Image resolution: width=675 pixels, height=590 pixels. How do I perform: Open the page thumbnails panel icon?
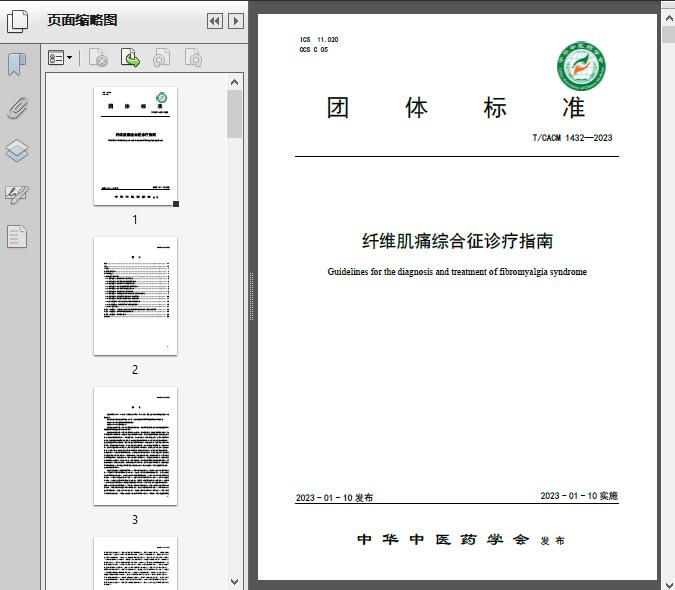point(17,21)
